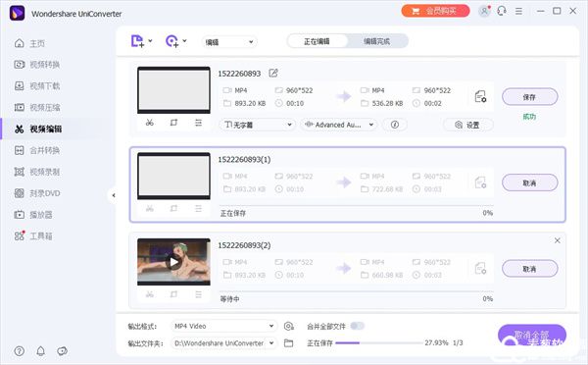Open output folder browse icon

(x=288, y=343)
